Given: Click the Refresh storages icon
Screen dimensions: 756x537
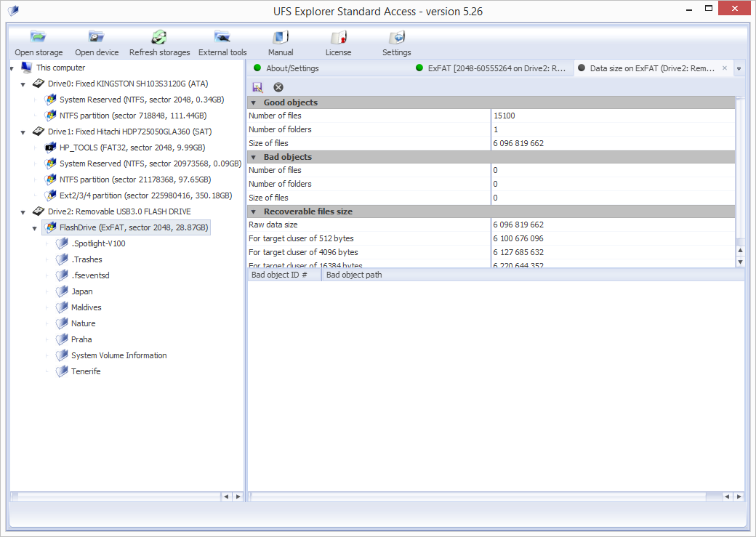Looking at the screenshot, I should click(x=159, y=38).
